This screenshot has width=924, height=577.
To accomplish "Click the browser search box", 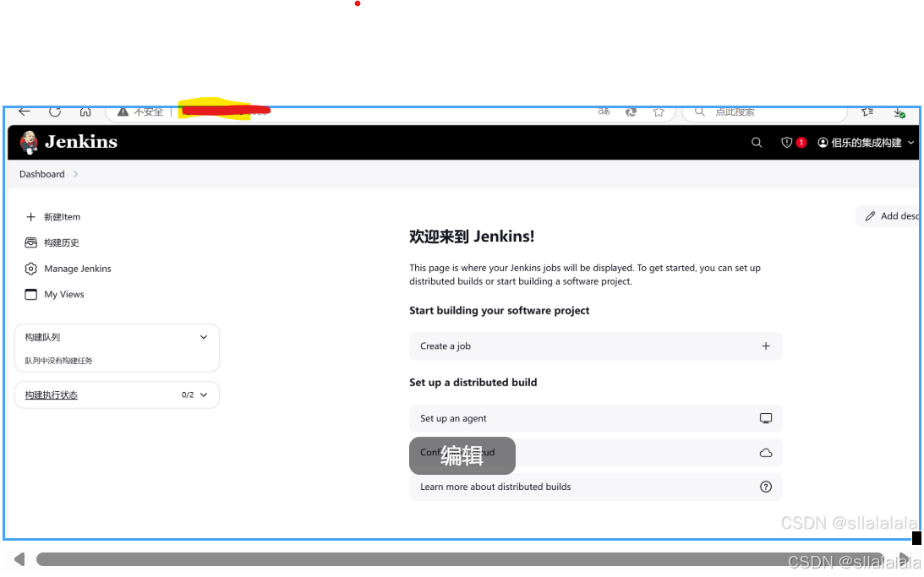I will pos(765,112).
